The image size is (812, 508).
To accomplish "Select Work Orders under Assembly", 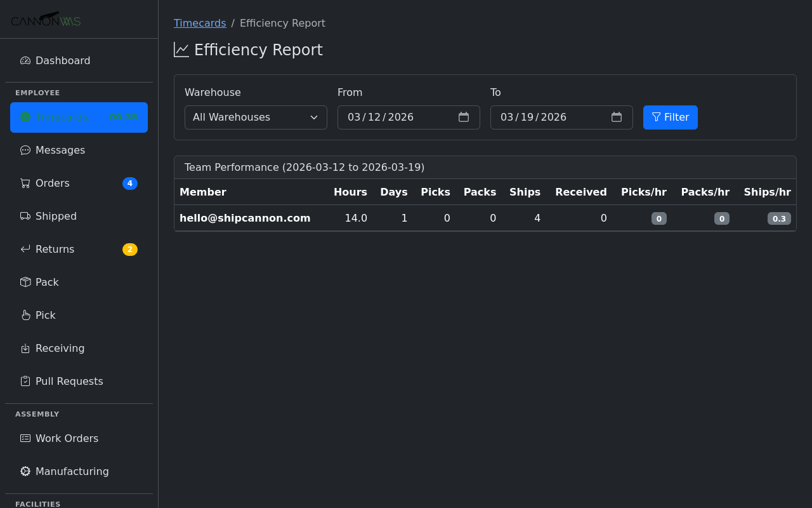I will 67,438.
